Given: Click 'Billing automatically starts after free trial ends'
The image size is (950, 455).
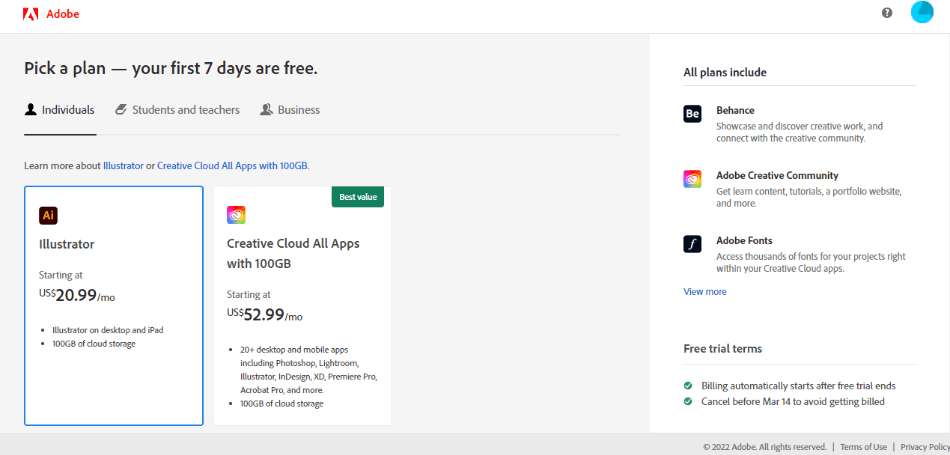Looking at the screenshot, I should tap(798, 386).
